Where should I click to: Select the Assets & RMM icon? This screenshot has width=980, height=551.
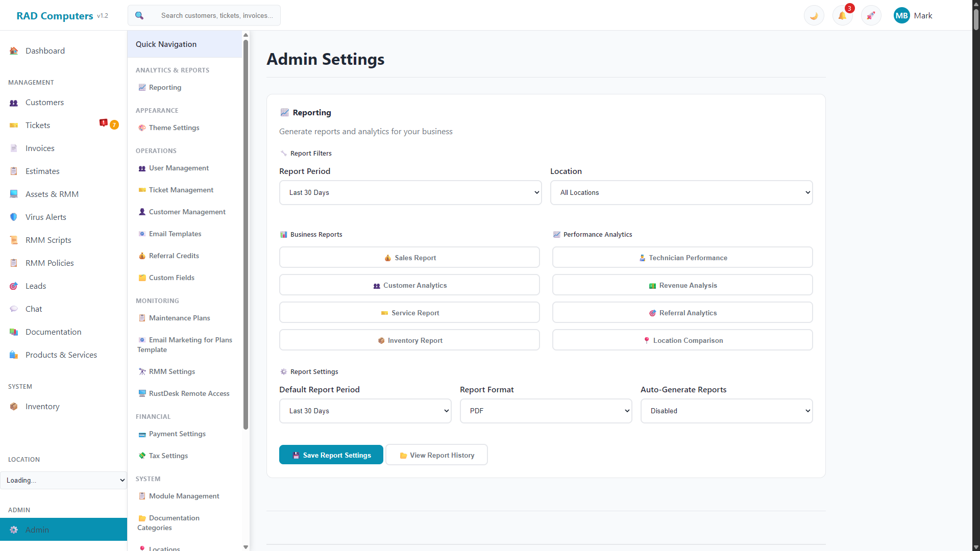(13, 194)
